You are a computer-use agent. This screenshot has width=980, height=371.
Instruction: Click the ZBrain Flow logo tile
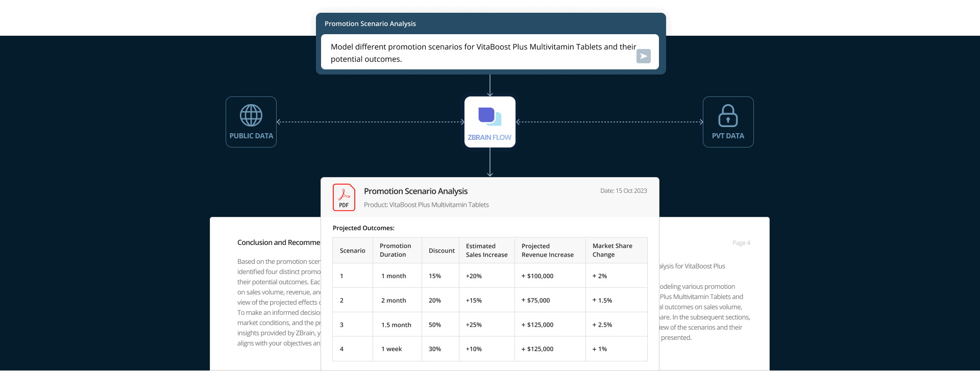(x=490, y=122)
